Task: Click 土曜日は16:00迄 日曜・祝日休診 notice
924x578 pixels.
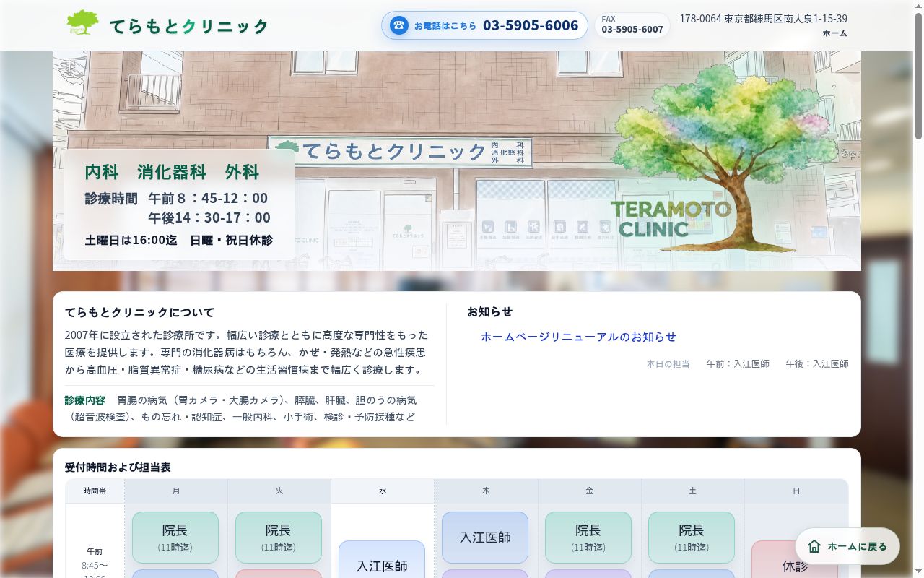Action: pos(179,240)
